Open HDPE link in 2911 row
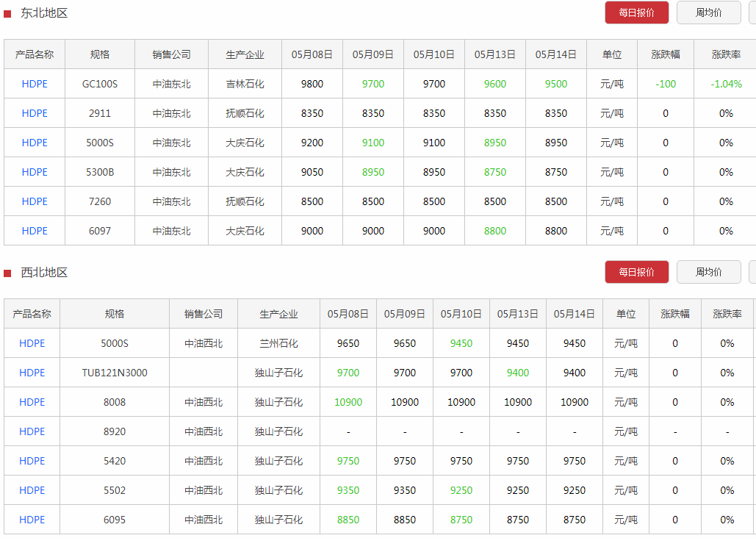This screenshot has height=538, width=756. 35,113
